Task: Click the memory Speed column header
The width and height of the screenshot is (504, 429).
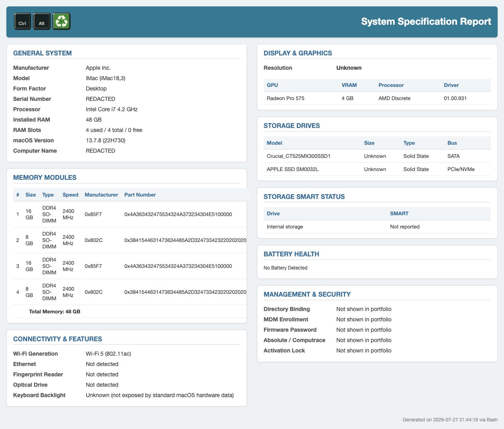Action: pos(70,195)
